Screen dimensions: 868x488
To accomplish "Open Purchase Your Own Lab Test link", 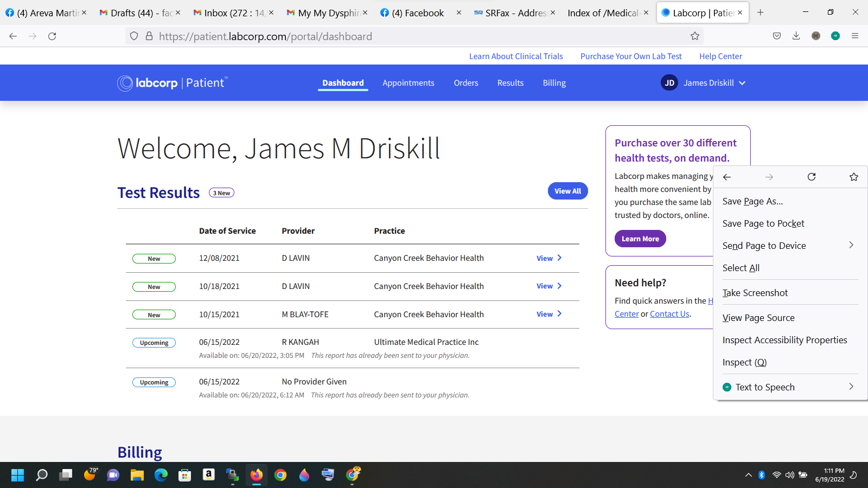I will click(x=631, y=56).
